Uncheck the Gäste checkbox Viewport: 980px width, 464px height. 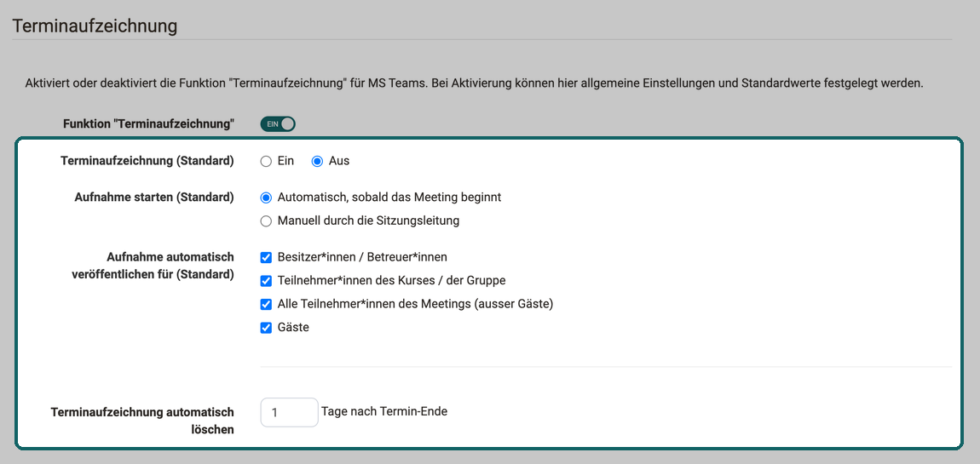[x=266, y=328]
